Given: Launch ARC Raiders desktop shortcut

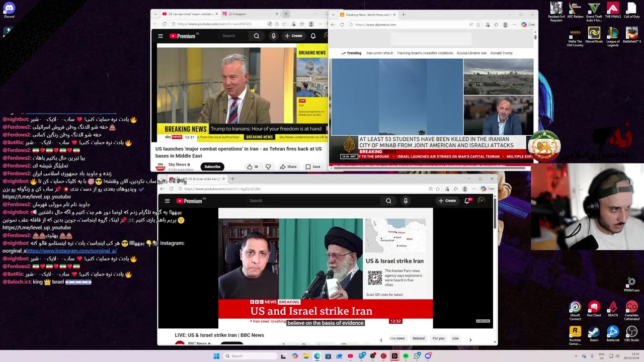Looking at the screenshot, I should (575, 10).
